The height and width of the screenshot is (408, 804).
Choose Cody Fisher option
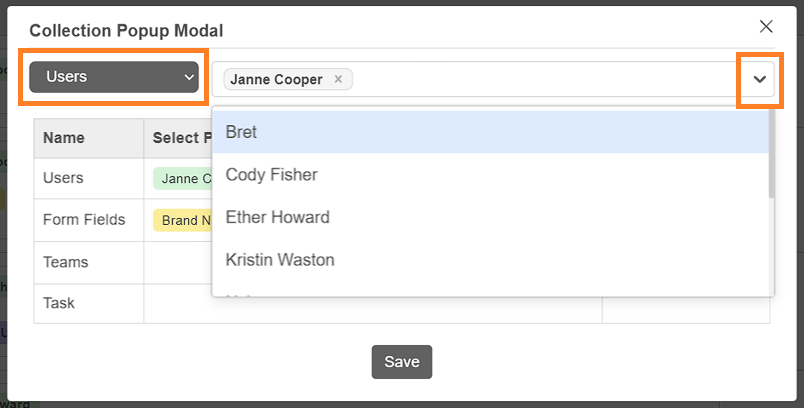coord(491,174)
